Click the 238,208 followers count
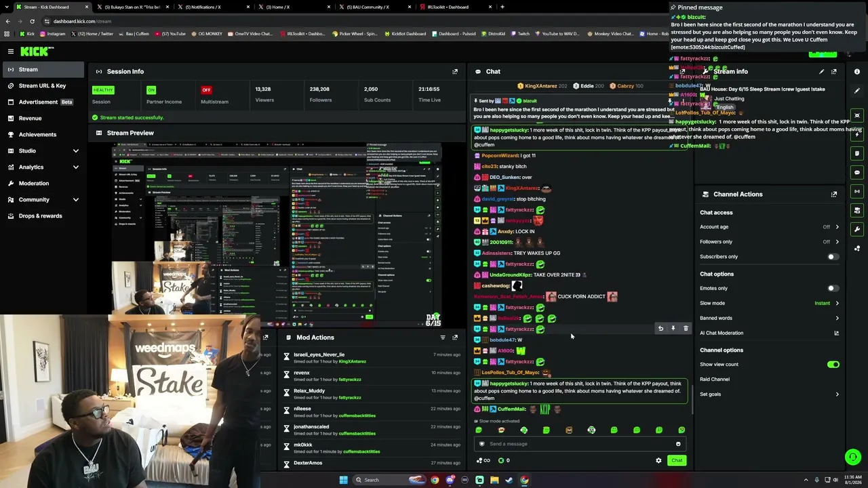Image resolution: width=868 pixels, height=488 pixels. [x=319, y=89]
